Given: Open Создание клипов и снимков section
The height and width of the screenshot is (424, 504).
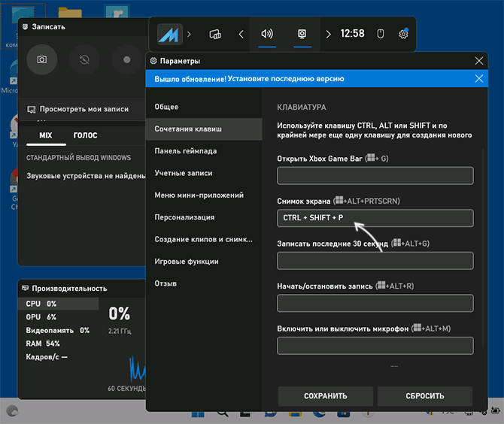Looking at the screenshot, I should click(x=204, y=239).
